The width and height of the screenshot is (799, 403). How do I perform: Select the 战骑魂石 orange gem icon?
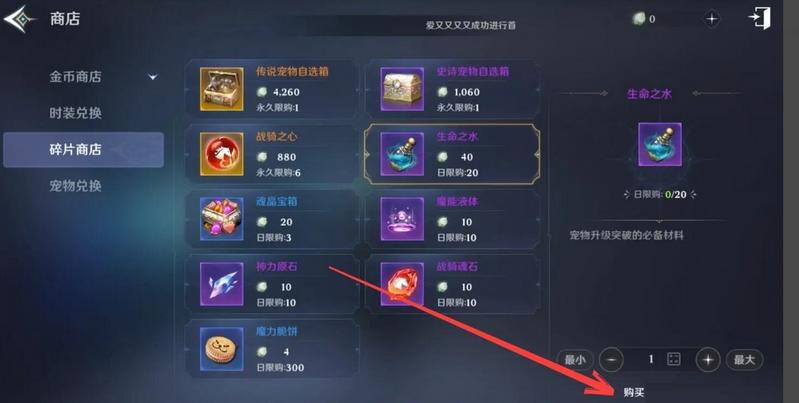[x=402, y=284]
